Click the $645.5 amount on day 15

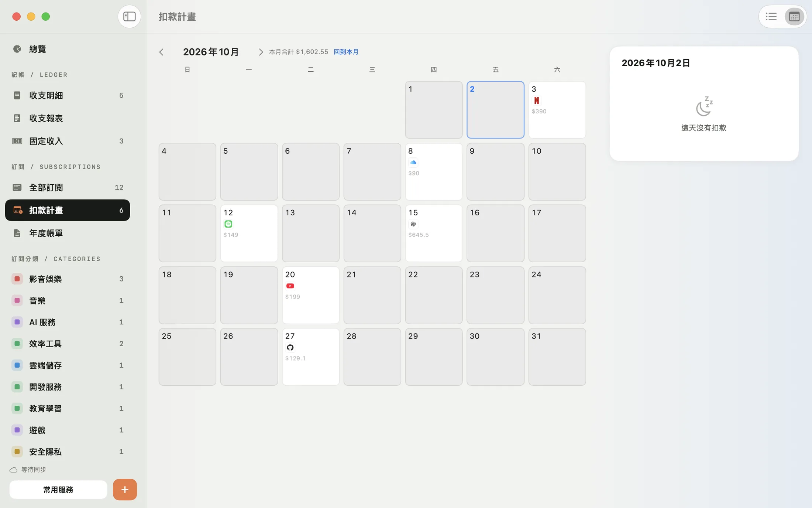(418, 235)
